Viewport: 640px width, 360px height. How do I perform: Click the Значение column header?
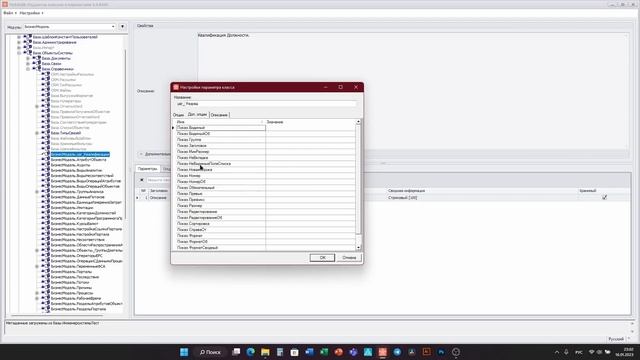[x=310, y=122]
